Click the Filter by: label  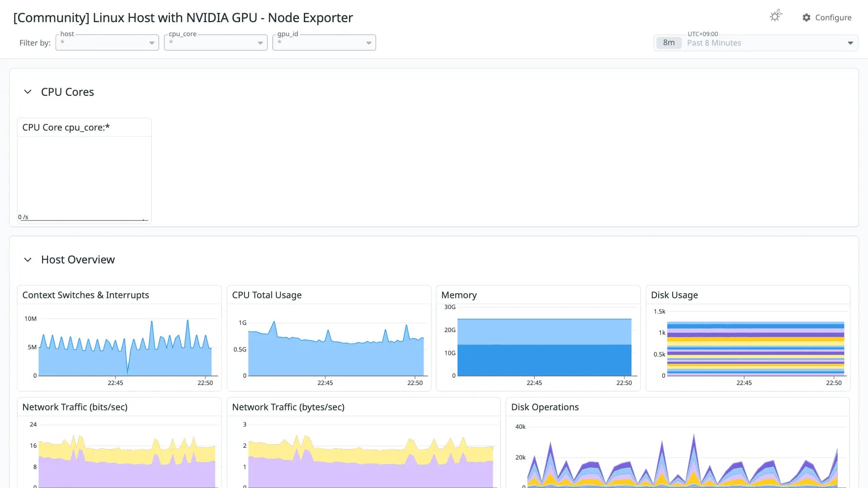(x=35, y=43)
